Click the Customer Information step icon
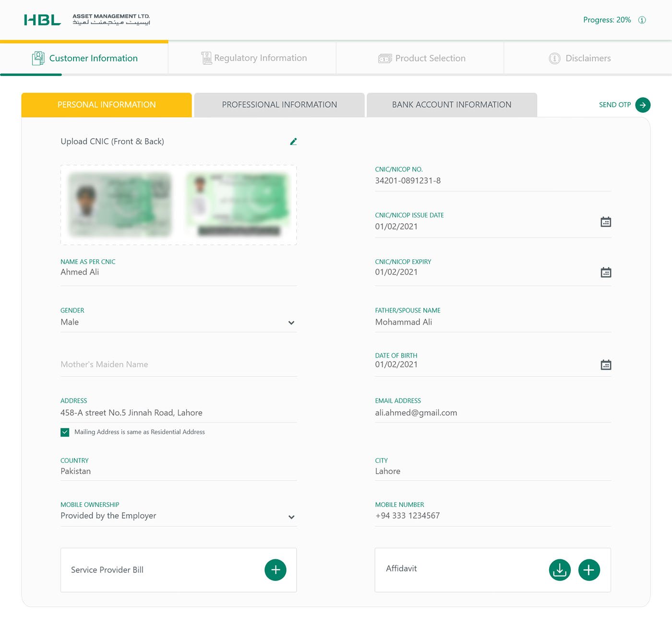The image size is (672, 628). click(38, 58)
